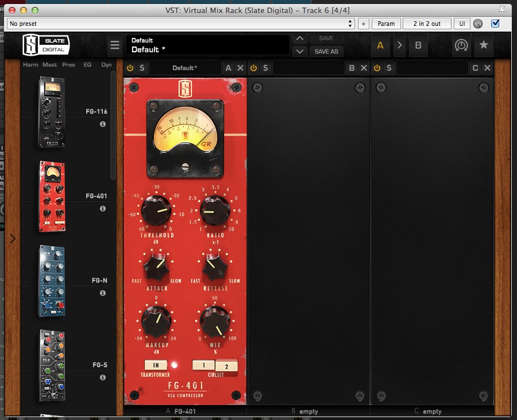Click the Release knob

click(215, 267)
